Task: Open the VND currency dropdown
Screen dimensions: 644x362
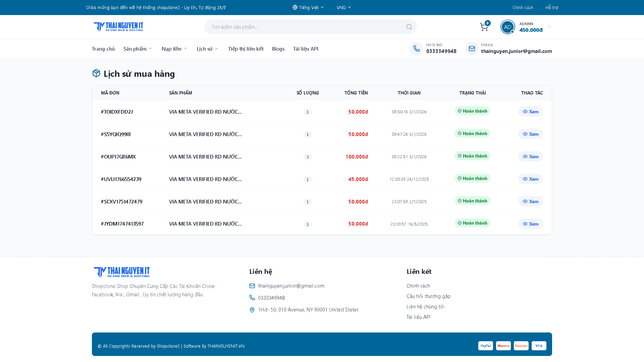Action: tap(344, 7)
